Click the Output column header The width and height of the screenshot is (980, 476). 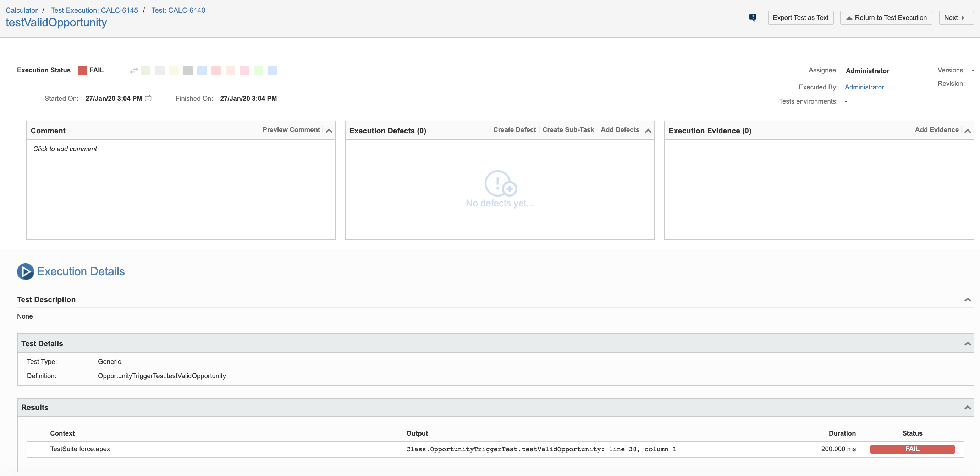click(x=417, y=433)
